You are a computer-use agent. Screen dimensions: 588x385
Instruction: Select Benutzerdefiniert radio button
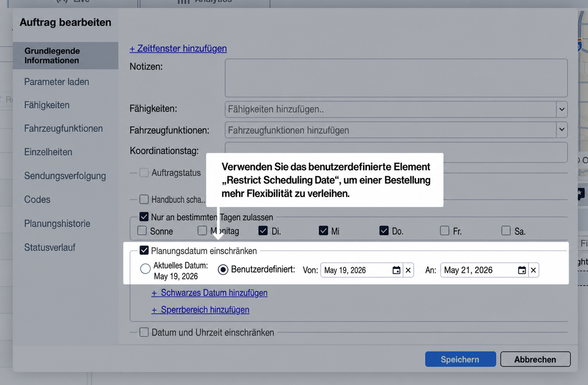click(x=223, y=270)
